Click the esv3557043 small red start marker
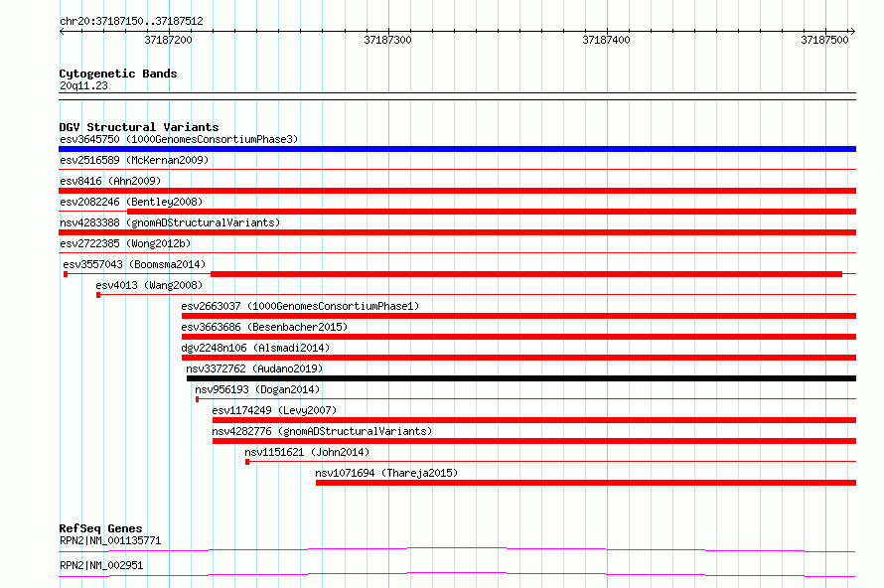 pyautogui.click(x=66, y=274)
